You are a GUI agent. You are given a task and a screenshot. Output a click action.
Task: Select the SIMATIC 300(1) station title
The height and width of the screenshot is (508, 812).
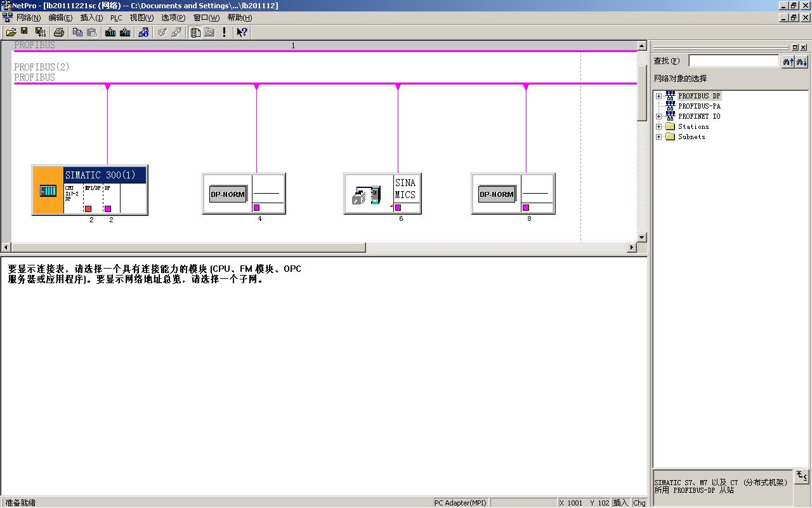[105, 175]
